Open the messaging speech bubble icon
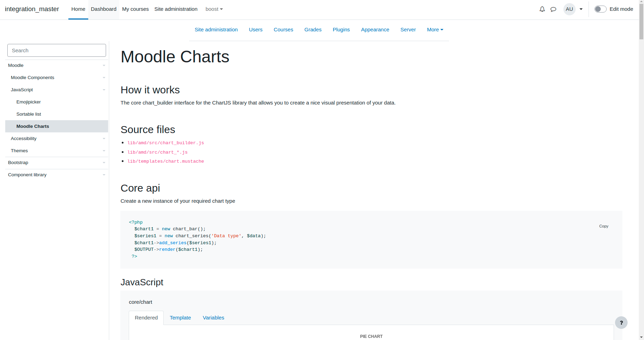This screenshot has height=340, width=644. click(x=553, y=9)
